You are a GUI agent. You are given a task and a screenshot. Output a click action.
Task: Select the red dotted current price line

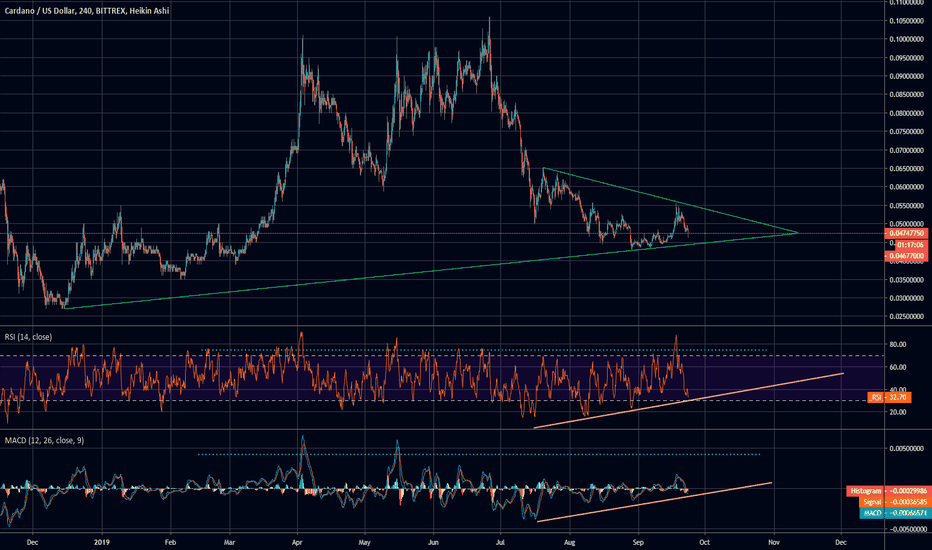click(x=443, y=234)
